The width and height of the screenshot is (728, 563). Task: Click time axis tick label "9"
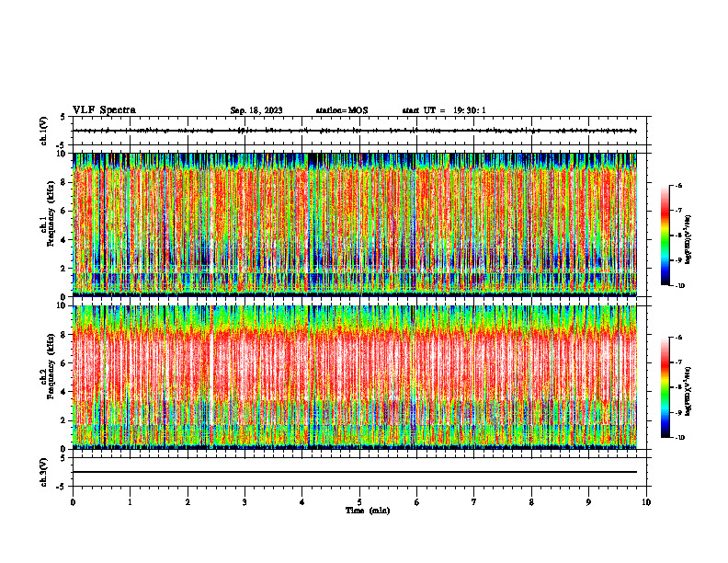[588, 502]
